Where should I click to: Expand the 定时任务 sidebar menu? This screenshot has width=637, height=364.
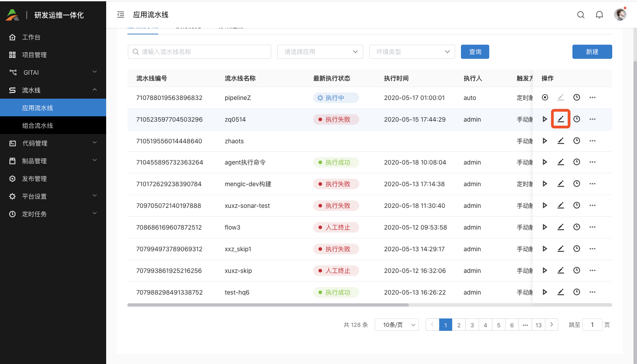tap(53, 214)
